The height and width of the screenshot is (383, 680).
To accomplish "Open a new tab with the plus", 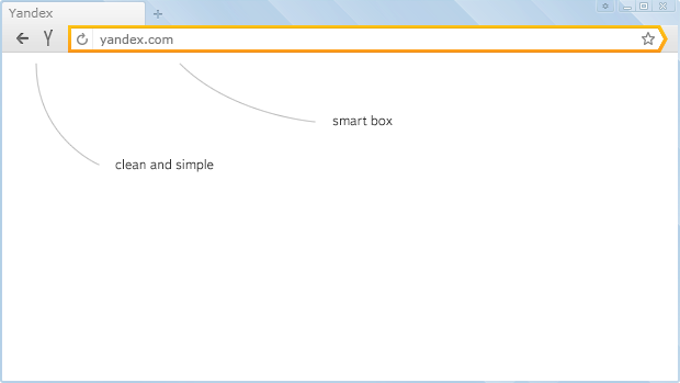I will [158, 14].
